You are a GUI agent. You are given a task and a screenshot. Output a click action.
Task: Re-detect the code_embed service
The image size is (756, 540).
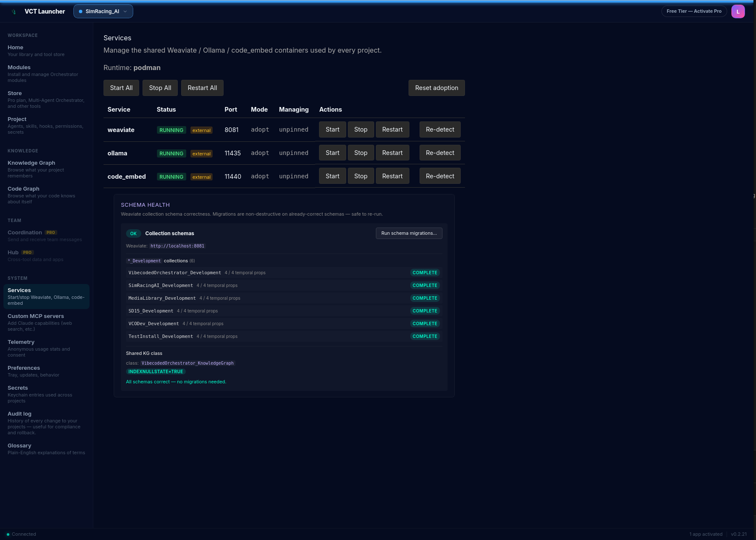point(440,176)
